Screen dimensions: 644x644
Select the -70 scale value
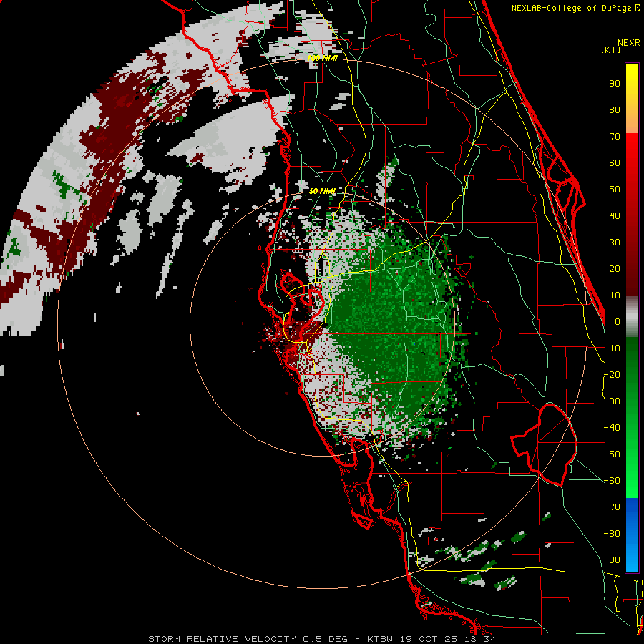pos(612,507)
